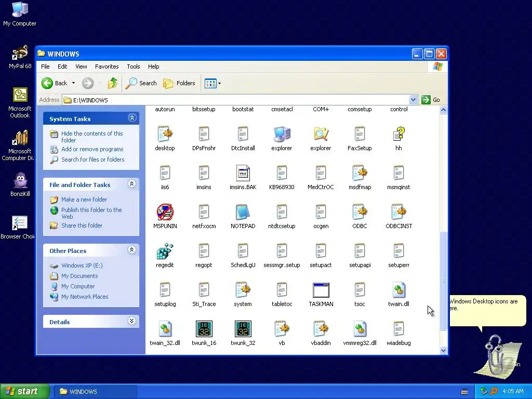This screenshot has height=399, width=532.
Task: Select the vb file icon
Action: click(282, 329)
